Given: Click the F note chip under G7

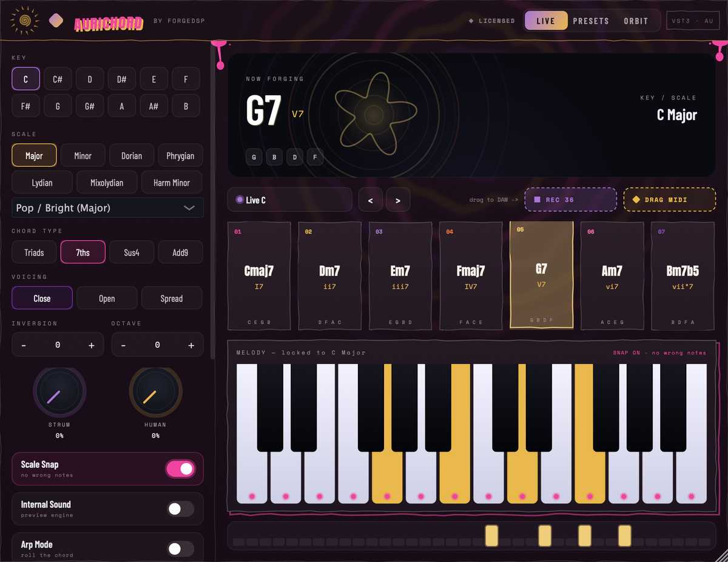Looking at the screenshot, I should click(x=315, y=157).
